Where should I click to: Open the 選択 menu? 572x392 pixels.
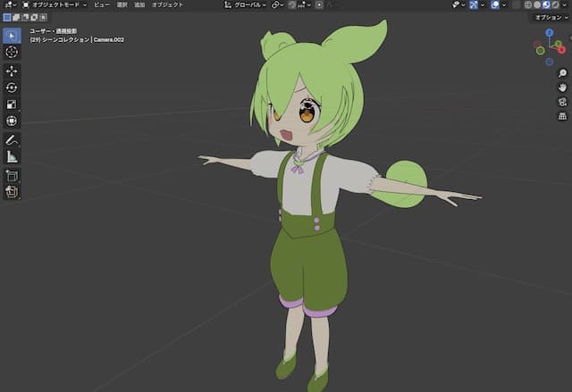pos(122,4)
